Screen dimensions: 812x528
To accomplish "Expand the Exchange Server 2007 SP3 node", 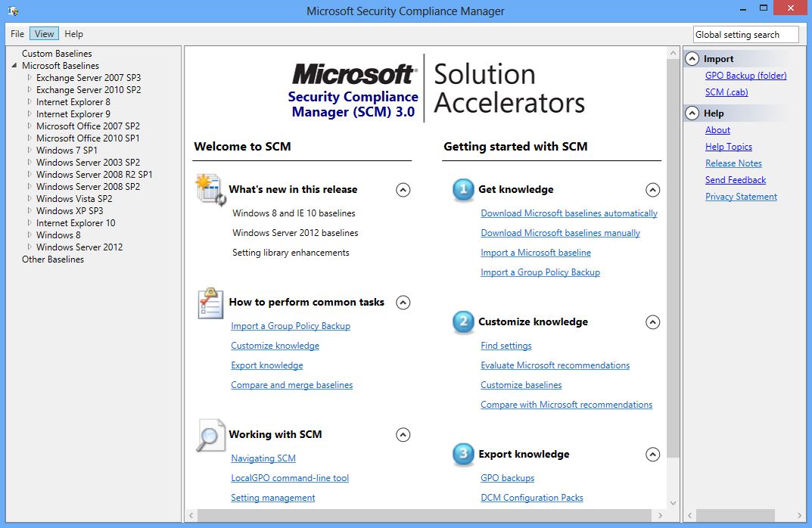I will (30, 78).
